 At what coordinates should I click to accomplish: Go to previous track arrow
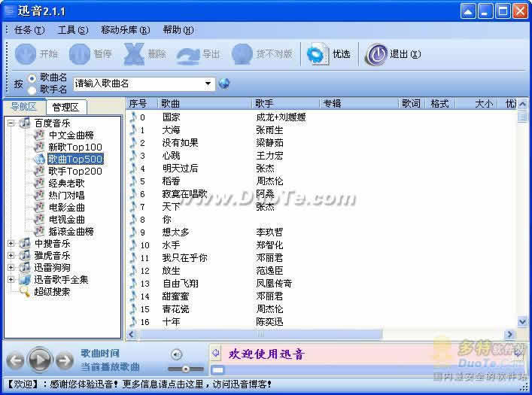15,360
